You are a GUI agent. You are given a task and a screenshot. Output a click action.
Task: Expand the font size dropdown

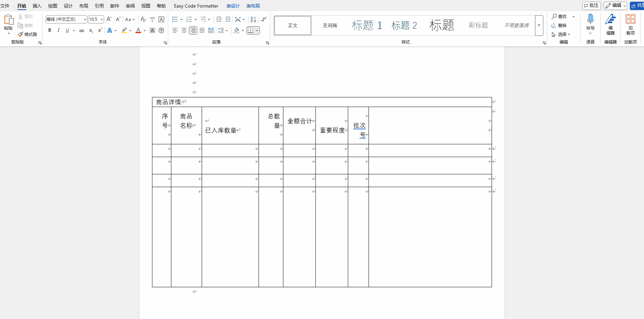click(102, 19)
